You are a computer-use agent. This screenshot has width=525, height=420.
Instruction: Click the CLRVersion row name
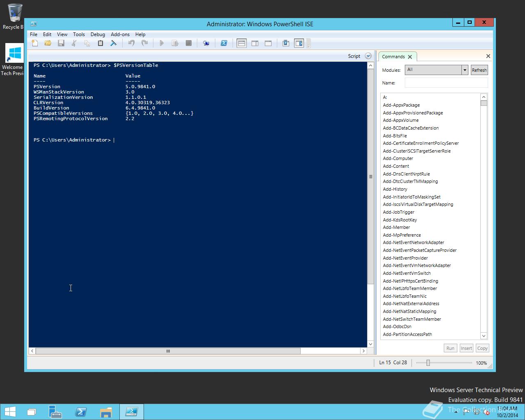pos(48,103)
